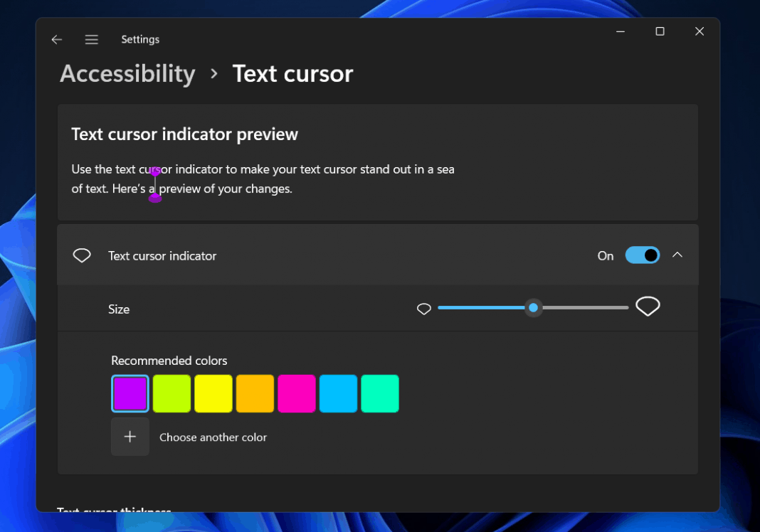The height and width of the screenshot is (532, 760).
Task: Select the yellow recommended color
Action: (x=213, y=393)
